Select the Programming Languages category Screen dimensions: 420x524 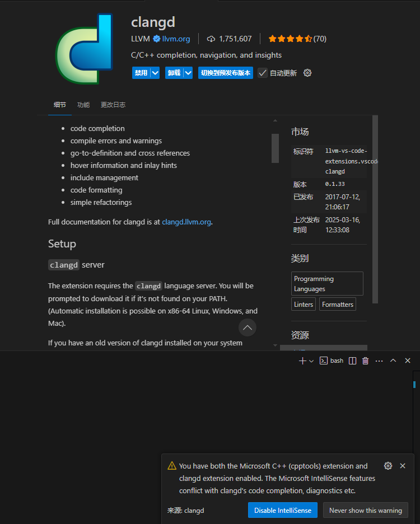(x=327, y=283)
